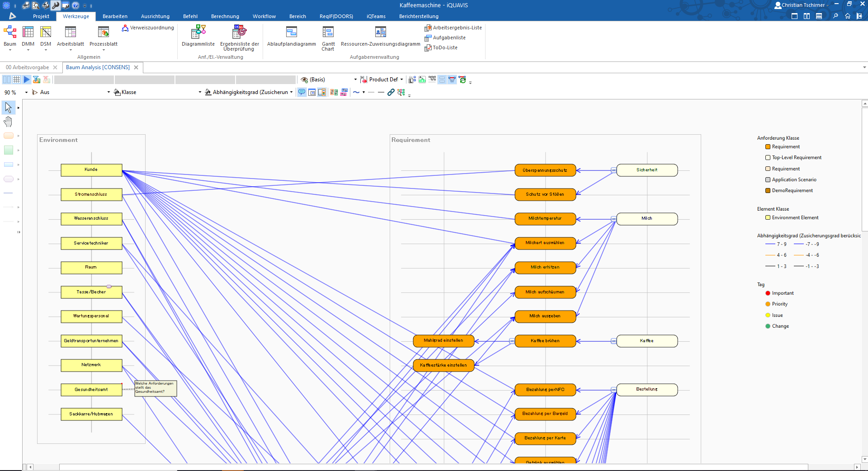
Task: Select the hand pan tool
Action: (x=8, y=122)
